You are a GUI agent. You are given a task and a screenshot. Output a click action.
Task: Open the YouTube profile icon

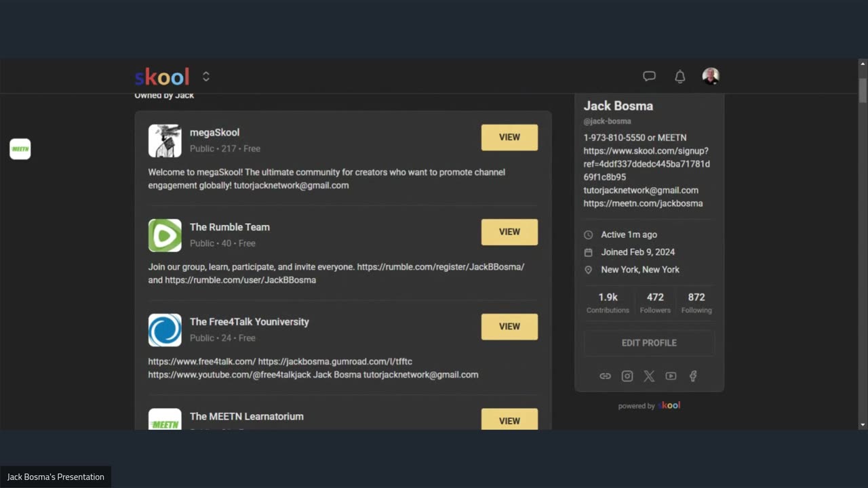tap(671, 376)
